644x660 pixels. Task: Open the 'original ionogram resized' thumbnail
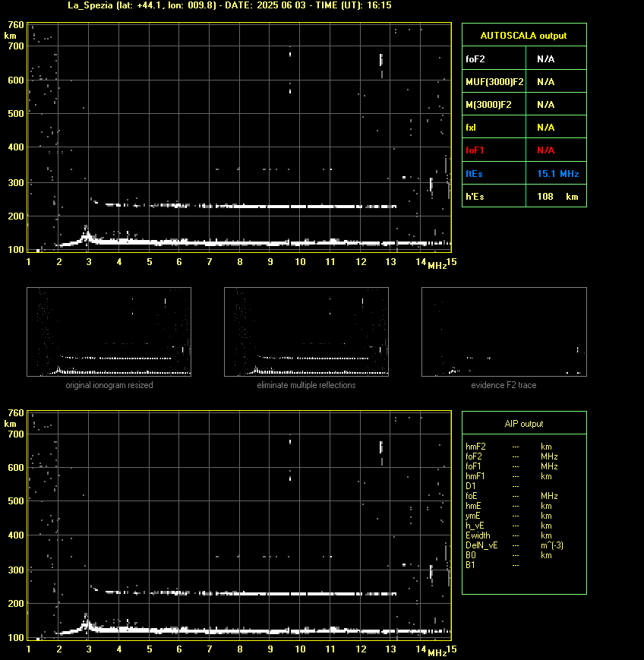(x=109, y=332)
